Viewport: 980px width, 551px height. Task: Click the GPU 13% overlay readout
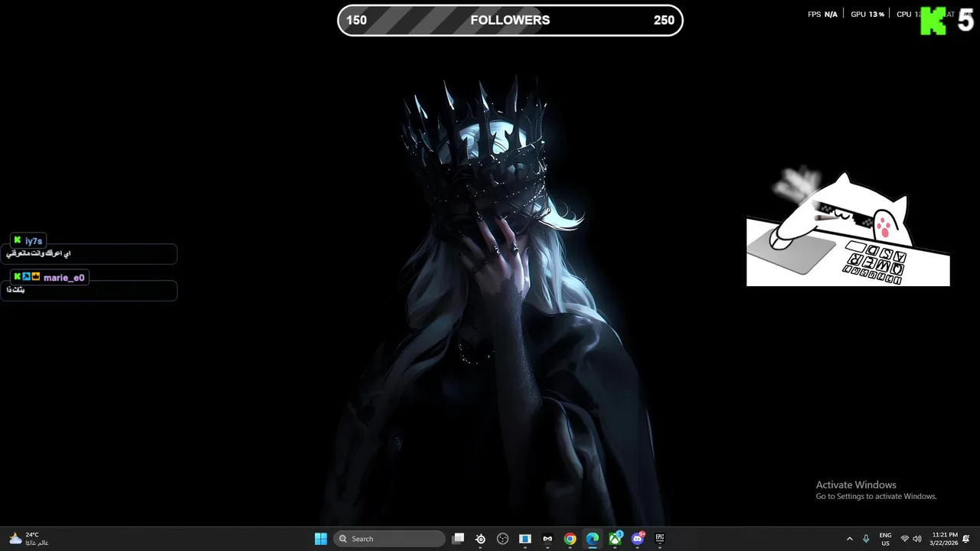867,15
